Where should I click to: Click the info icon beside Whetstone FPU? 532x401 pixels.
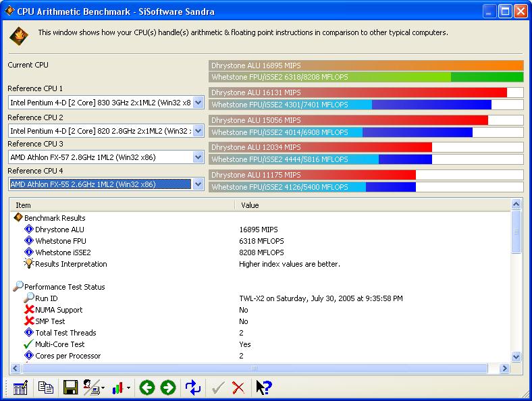(x=29, y=240)
